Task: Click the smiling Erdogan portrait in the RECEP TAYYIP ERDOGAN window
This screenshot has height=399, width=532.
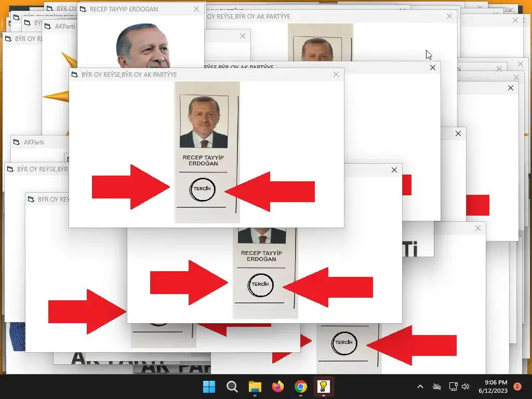Action: click(143, 46)
